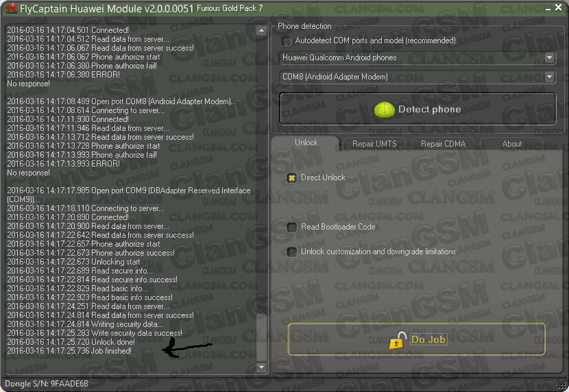Click the 'Phone authorize success!' log entry
The height and width of the screenshot is (392, 569).
[90, 253]
